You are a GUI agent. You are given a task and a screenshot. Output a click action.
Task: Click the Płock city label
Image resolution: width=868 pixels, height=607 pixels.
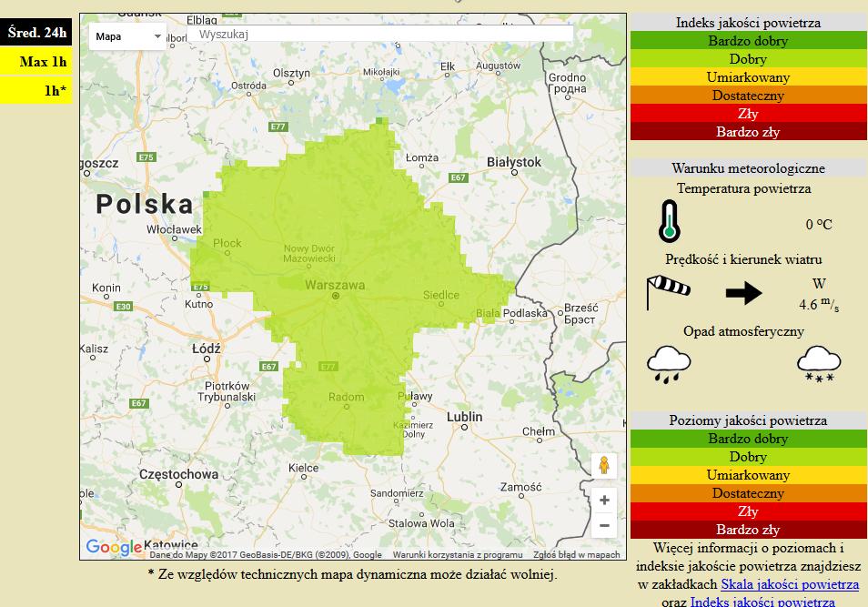(x=227, y=243)
